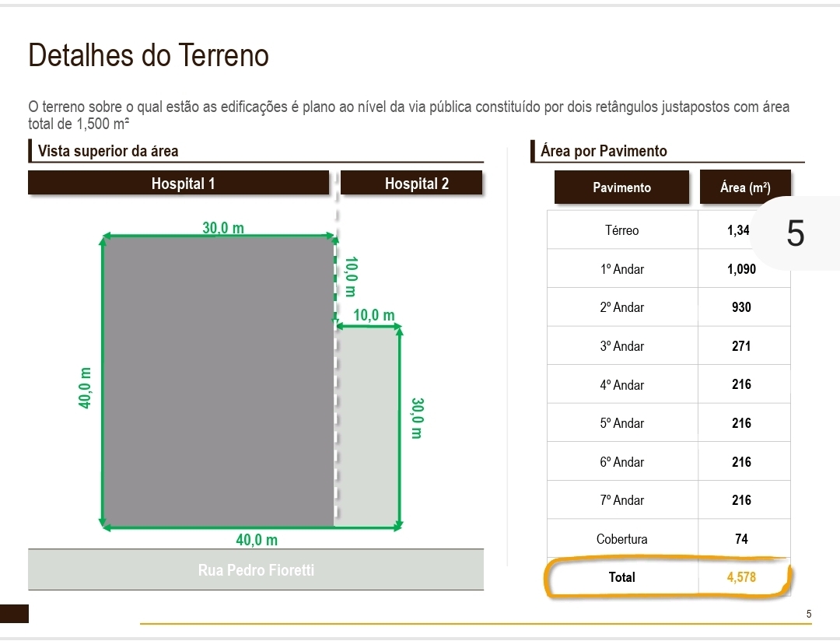Select the Vista superior da área heading
The width and height of the screenshot is (840, 641).
pos(108,151)
